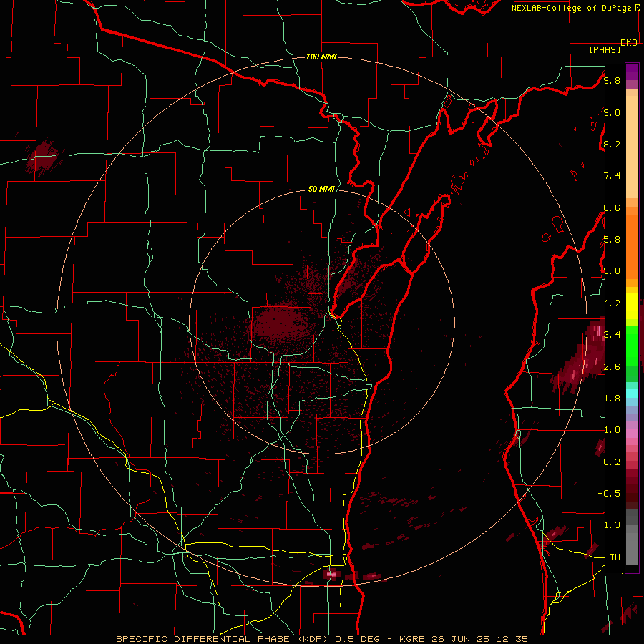Click the TH threshold label on the scale
The image size is (644, 644).
pyautogui.click(x=615, y=557)
